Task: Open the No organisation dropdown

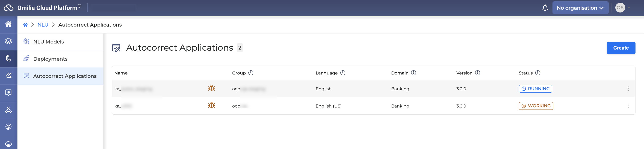Action: click(x=580, y=8)
